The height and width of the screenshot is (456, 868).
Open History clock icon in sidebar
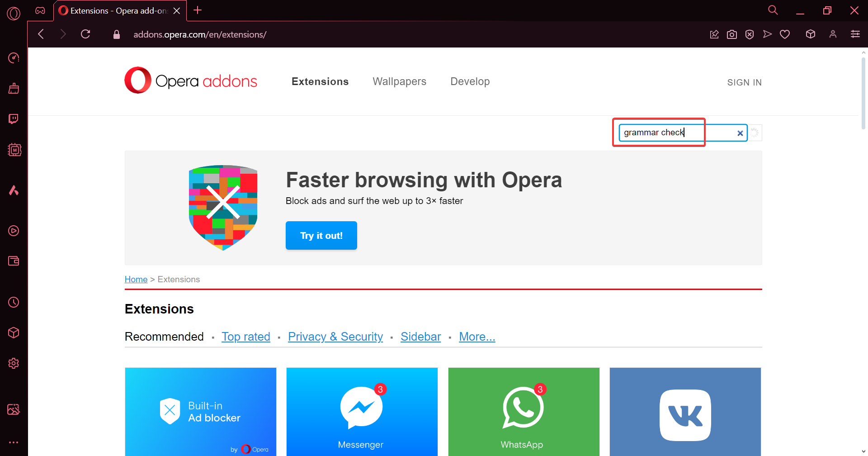(x=14, y=302)
